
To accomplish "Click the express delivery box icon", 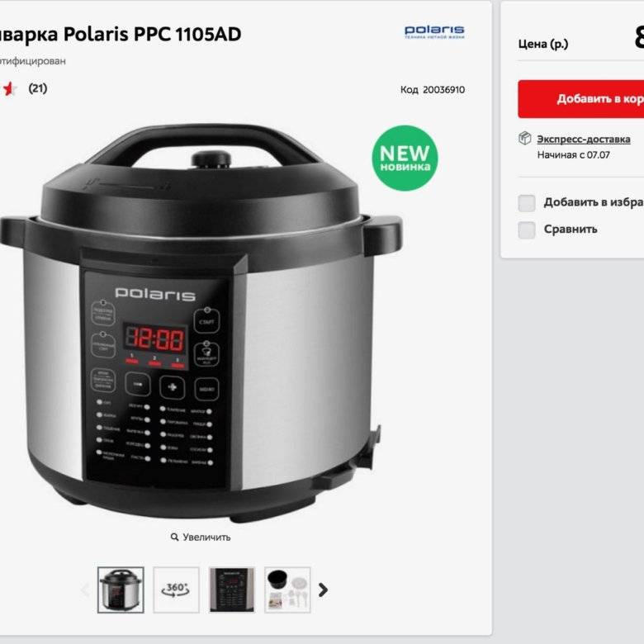I will click(525, 139).
